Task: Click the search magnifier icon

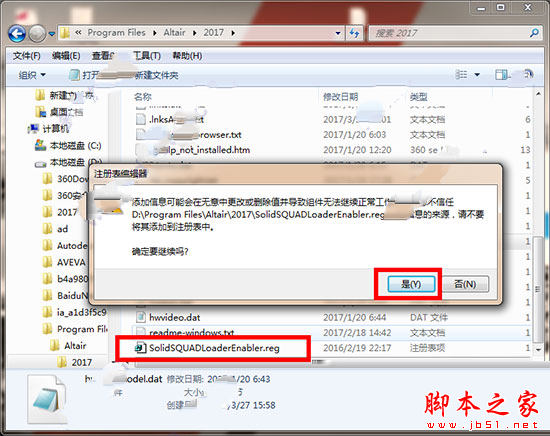Action: [x=534, y=33]
